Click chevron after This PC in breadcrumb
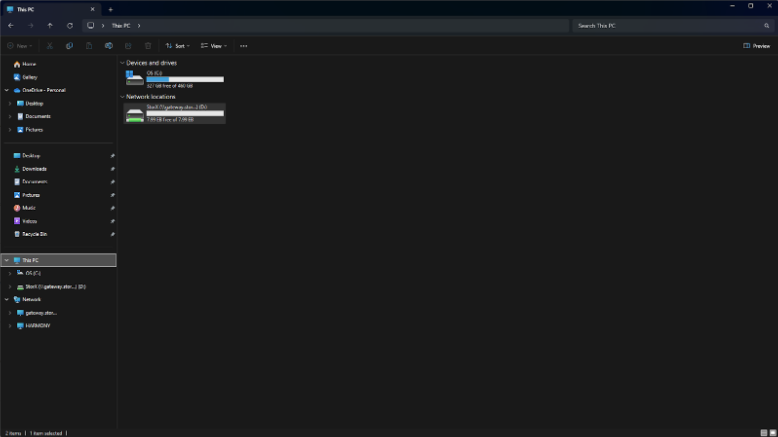 coord(139,26)
